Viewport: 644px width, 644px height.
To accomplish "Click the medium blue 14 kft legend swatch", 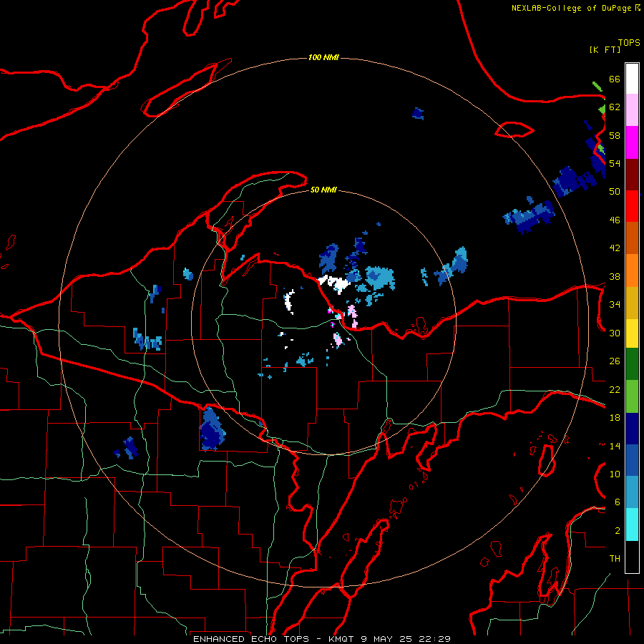I will 632,461.
